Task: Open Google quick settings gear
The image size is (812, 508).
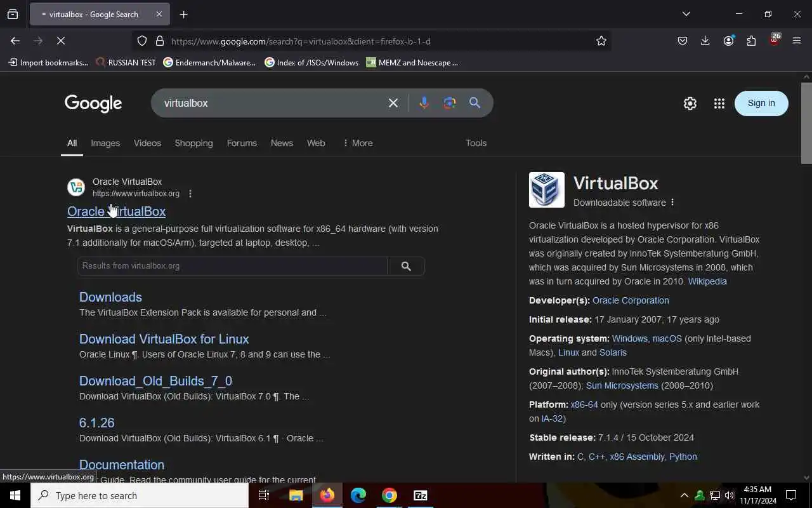Action: tap(690, 104)
